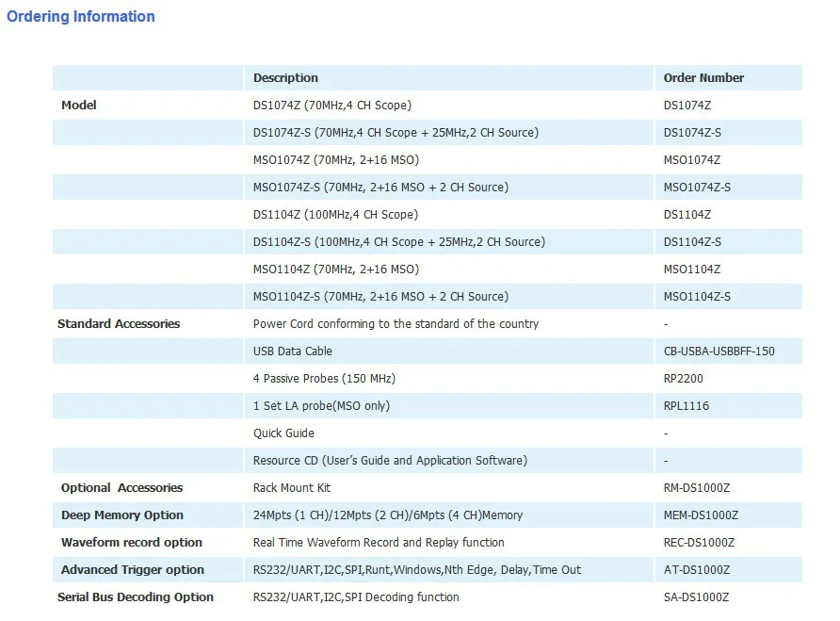Click order number AT-DS1000Z

(x=697, y=570)
